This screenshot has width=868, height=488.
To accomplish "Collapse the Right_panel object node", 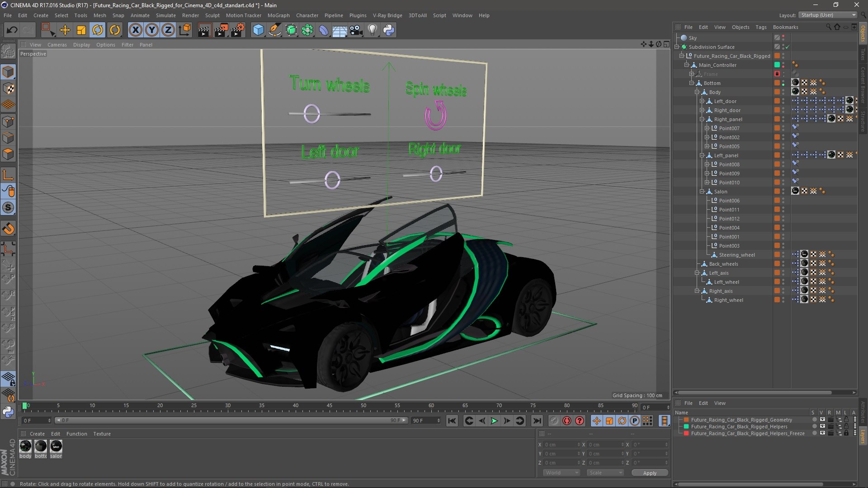I will [702, 119].
